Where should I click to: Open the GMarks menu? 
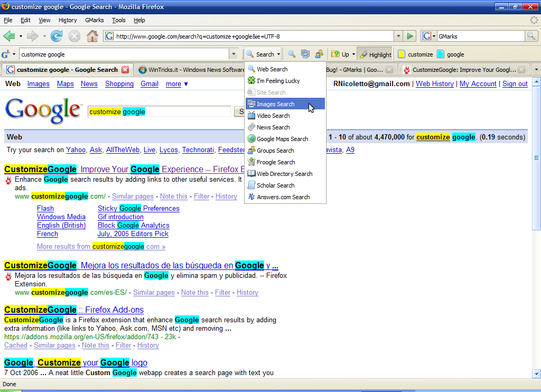point(95,20)
